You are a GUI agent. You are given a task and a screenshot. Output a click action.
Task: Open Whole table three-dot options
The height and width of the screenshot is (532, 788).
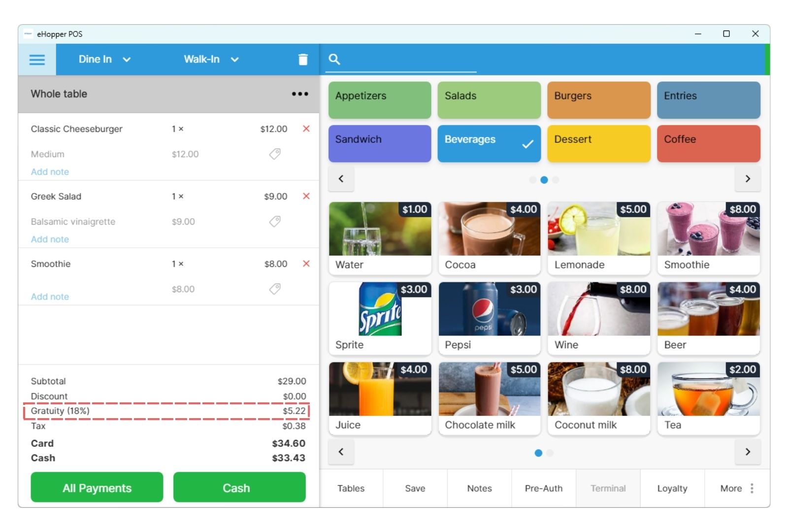[x=299, y=94]
